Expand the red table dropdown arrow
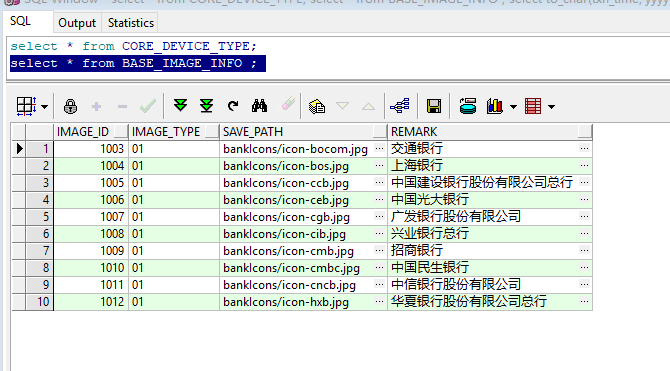The height and width of the screenshot is (371, 670). 552,107
